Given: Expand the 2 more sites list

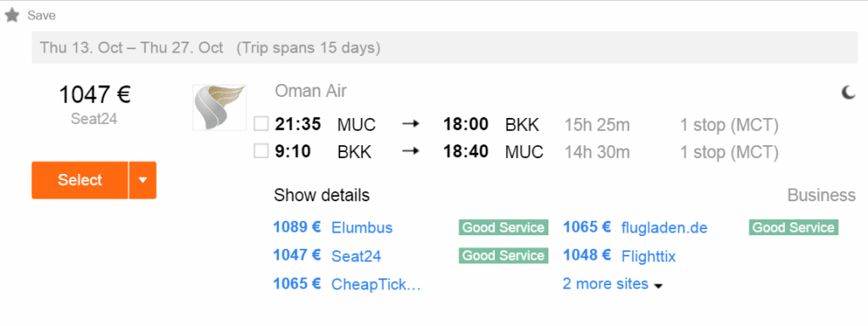Looking at the screenshot, I should coord(613,284).
